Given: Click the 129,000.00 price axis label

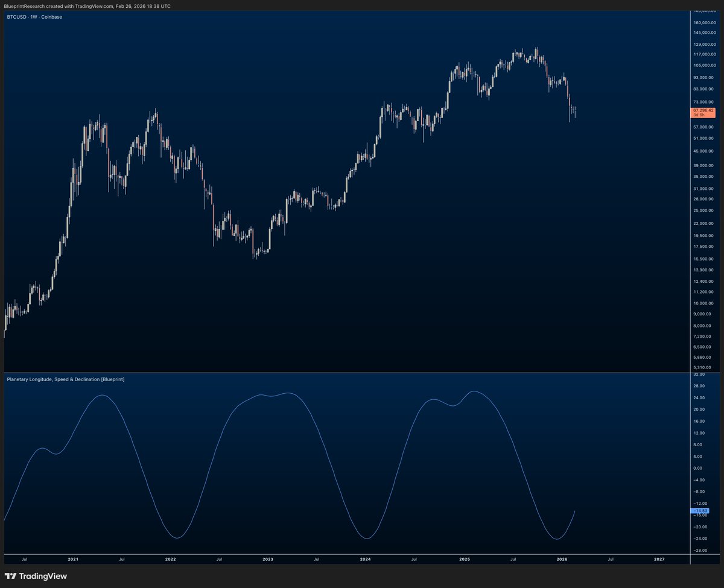Looking at the screenshot, I should (x=706, y=44).
